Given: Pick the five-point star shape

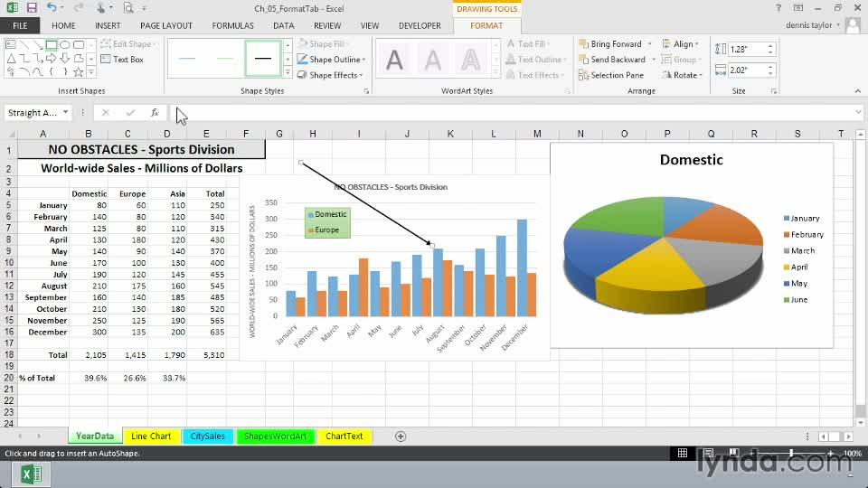Looking at the screenshot, I should (x=78, y=72).
